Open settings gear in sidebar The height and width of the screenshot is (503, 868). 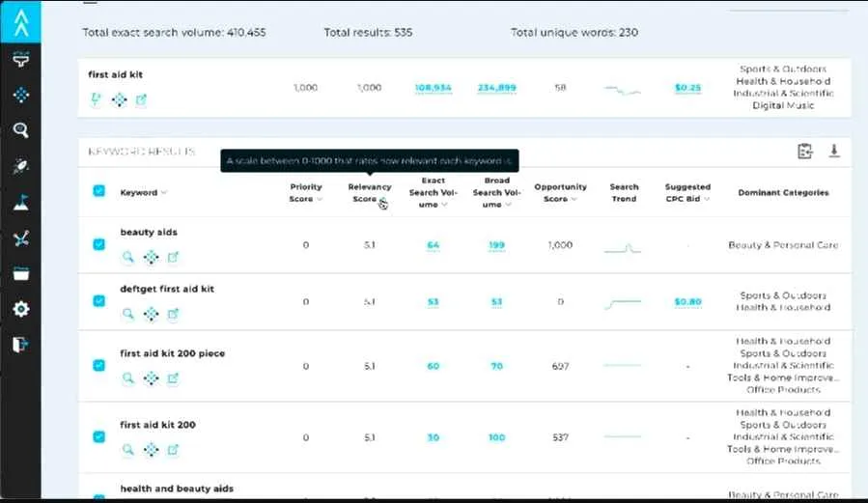20,309
